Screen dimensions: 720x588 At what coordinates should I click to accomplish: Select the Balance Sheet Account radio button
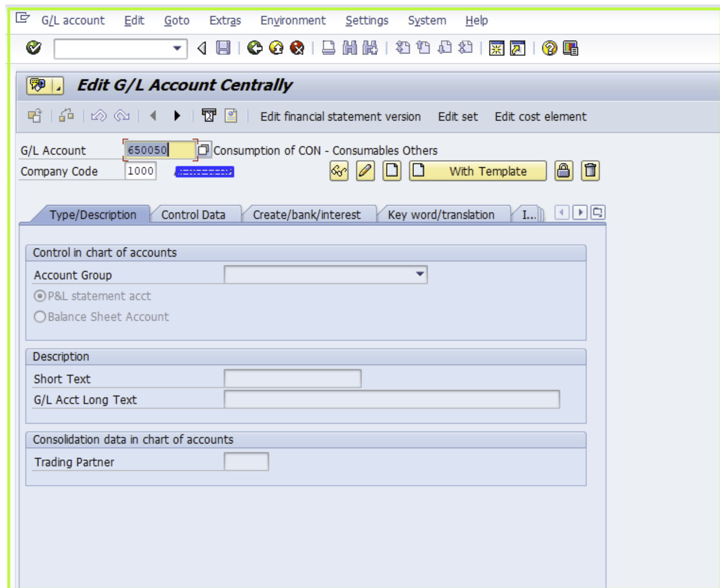40,317
